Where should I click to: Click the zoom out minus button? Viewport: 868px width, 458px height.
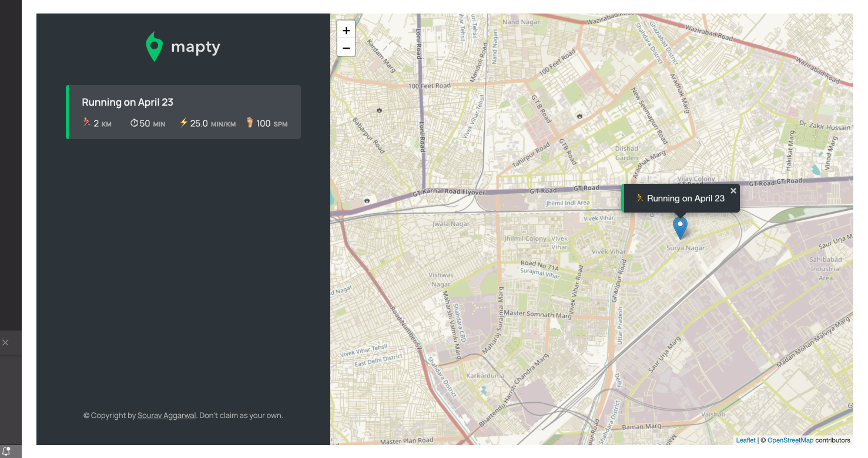point(346,48)
